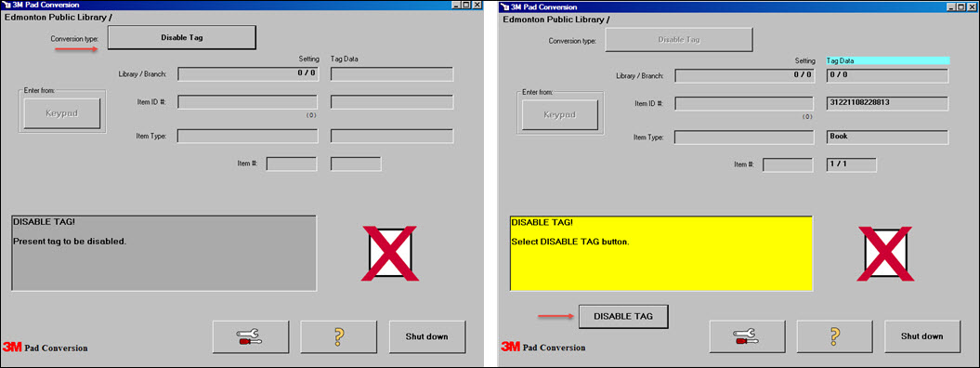Click Item ID # tag data field, left window
The image size is (980, 368).
click(392, 102)
